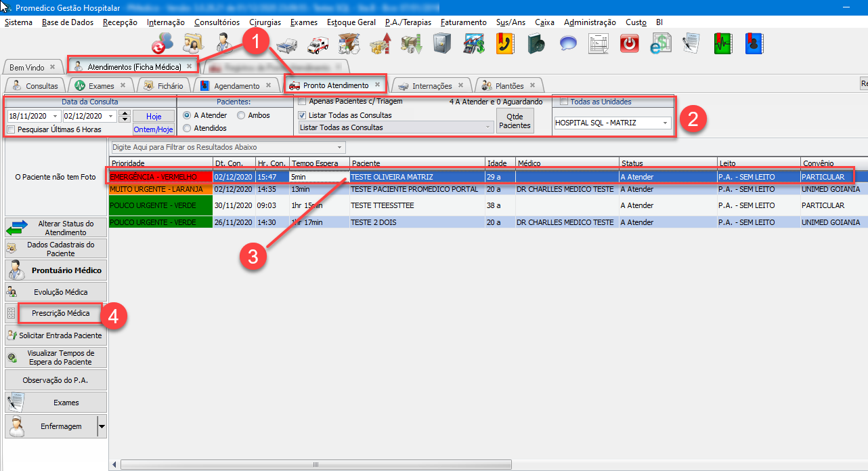Switch to the Internações tab
The image size is (868, 471).
pos(431,86)
